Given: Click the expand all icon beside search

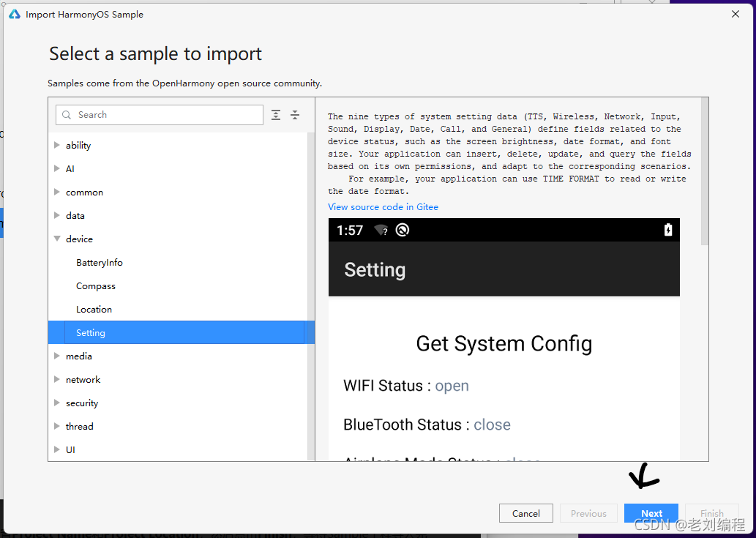Looking at the screenshot, I should point(276,115).
